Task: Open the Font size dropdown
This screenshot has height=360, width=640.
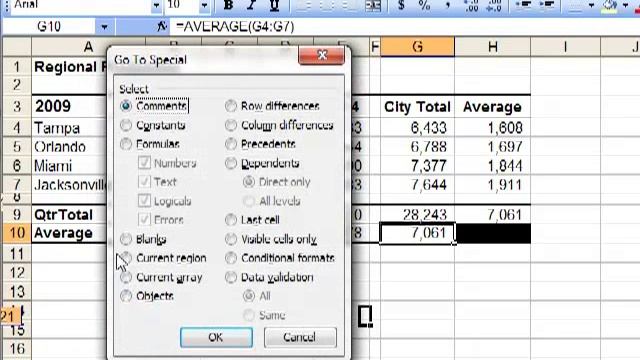Action: [x=204, y=5]
